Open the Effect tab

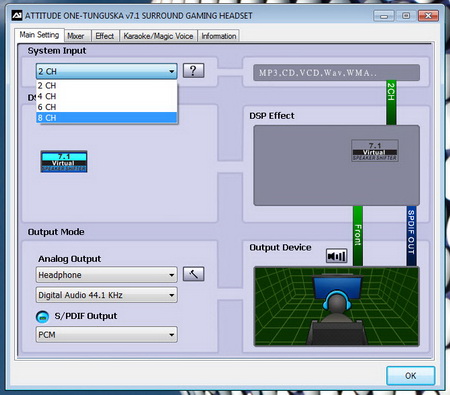[x=105, y=36]
